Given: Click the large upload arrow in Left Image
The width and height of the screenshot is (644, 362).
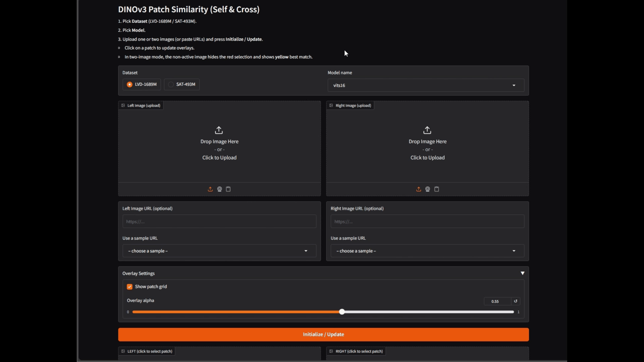Looking at the screenshot, I should click(219, 130).
